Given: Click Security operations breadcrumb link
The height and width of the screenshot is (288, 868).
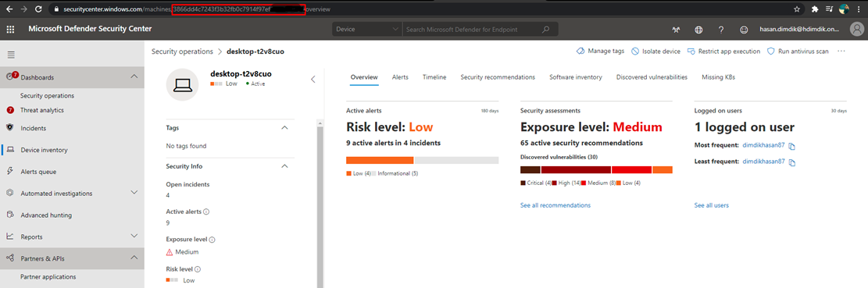Looking at the screenshot, I should [182, 52].
